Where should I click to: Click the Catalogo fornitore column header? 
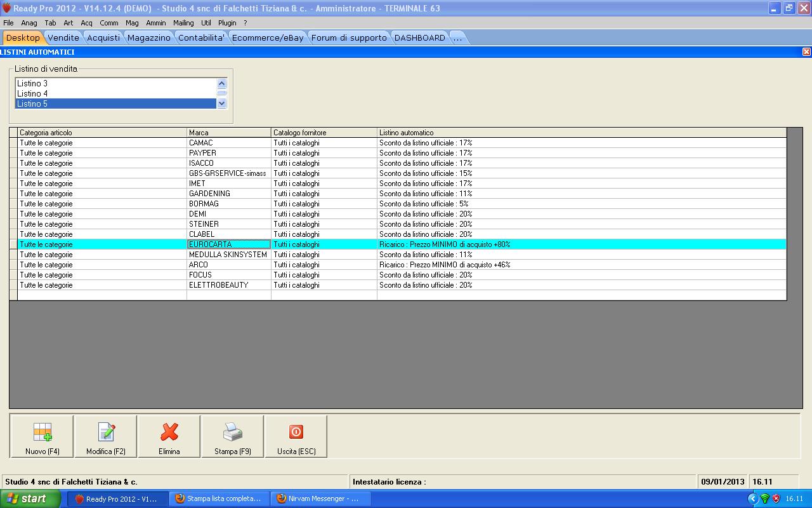324,133
